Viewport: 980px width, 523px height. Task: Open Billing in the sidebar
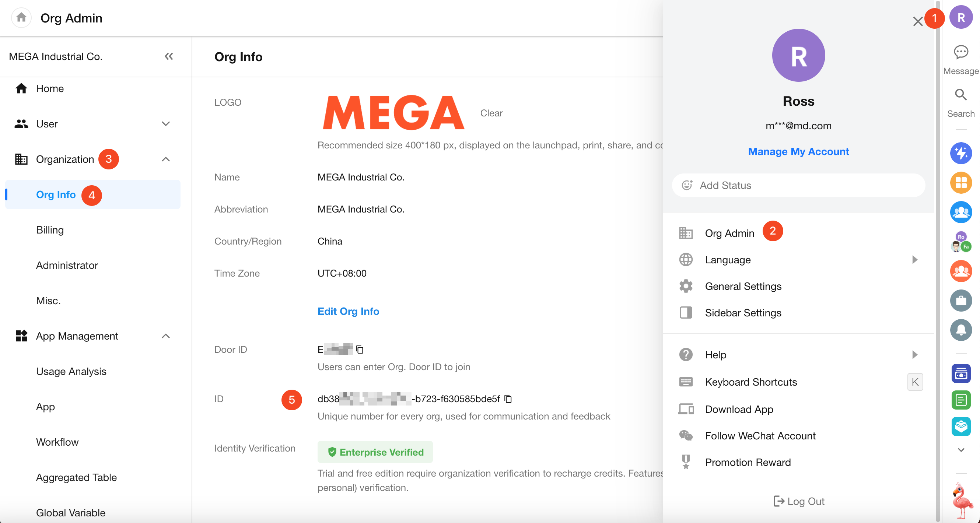(x=50, y=230)
